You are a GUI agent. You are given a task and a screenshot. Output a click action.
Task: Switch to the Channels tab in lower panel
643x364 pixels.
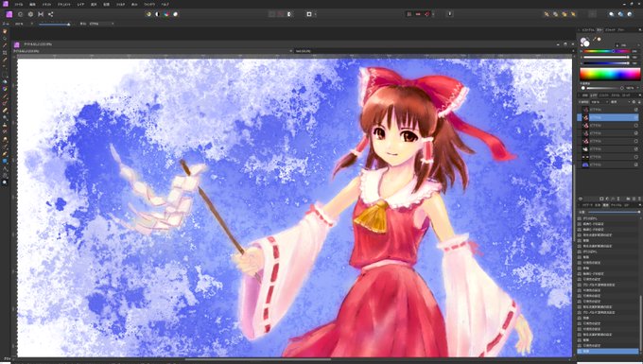tap(616, 205)
